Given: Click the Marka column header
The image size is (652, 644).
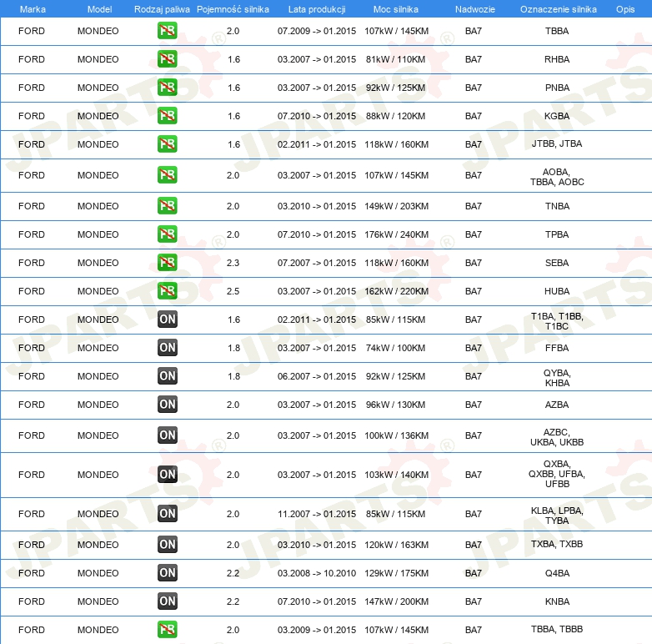Looking at the screenshot, I should [32, 8].
